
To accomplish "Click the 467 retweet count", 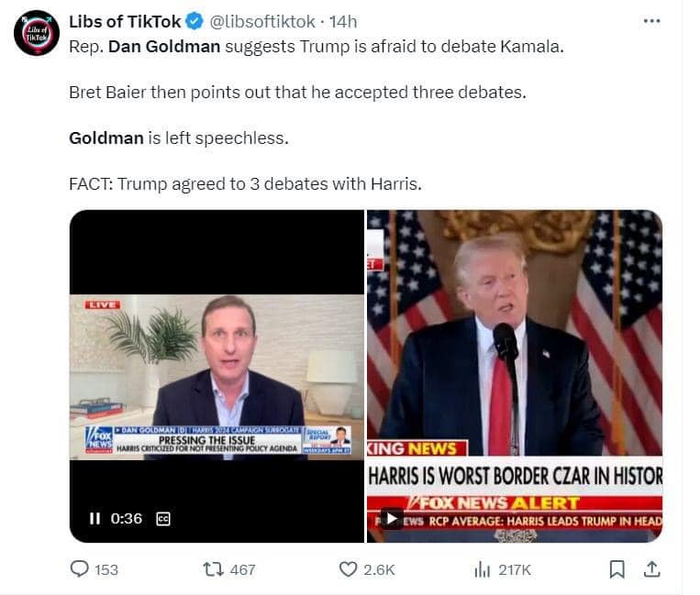I will click(242, 569).
